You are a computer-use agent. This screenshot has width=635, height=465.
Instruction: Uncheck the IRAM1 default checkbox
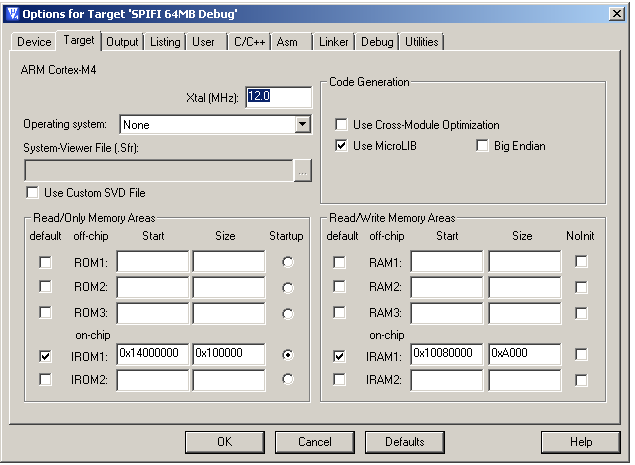pyautogui.click(x=339, y=356)
